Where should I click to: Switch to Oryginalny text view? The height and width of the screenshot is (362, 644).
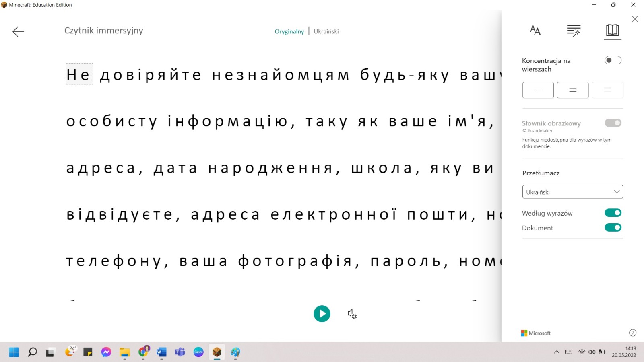point(289,31)
